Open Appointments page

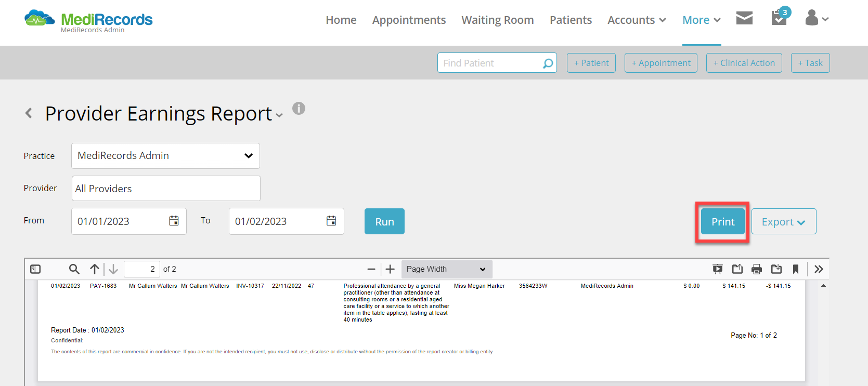[409, 20]
